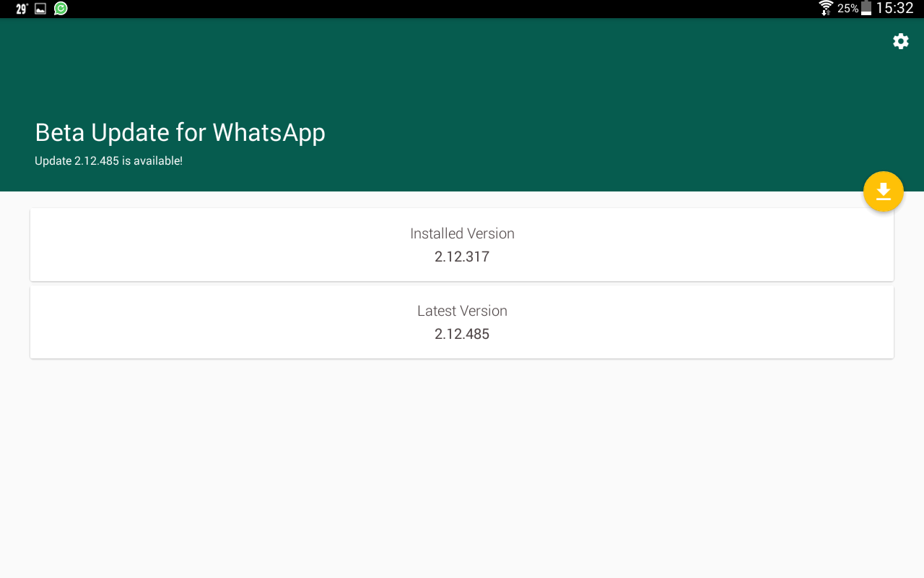Image resolution: width=924 pixels, height=578 pixels.
Task: Tap the Wi-Fi signal icon
Action: tap(826, 9)
